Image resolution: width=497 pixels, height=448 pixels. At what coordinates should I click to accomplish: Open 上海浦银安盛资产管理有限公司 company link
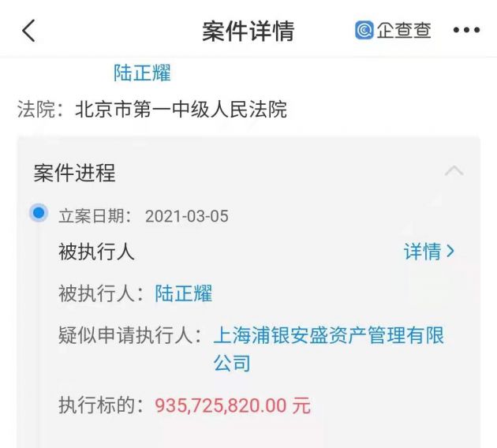[328, 349]
